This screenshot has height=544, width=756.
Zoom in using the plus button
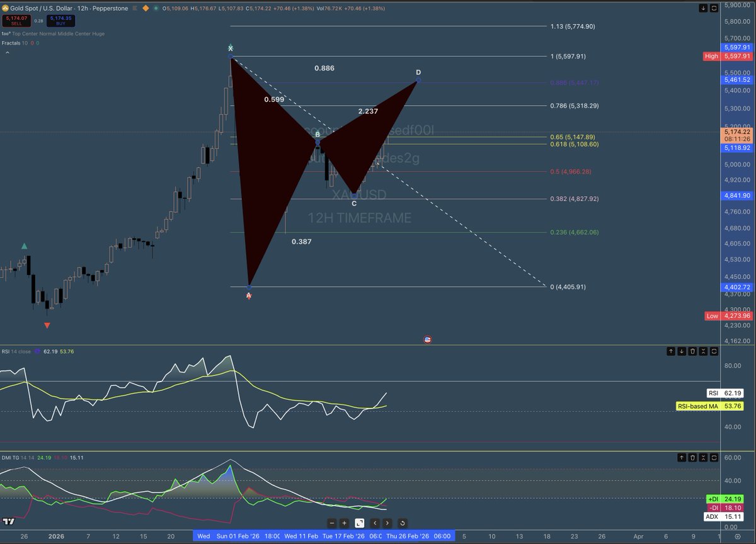click(344, 523)
